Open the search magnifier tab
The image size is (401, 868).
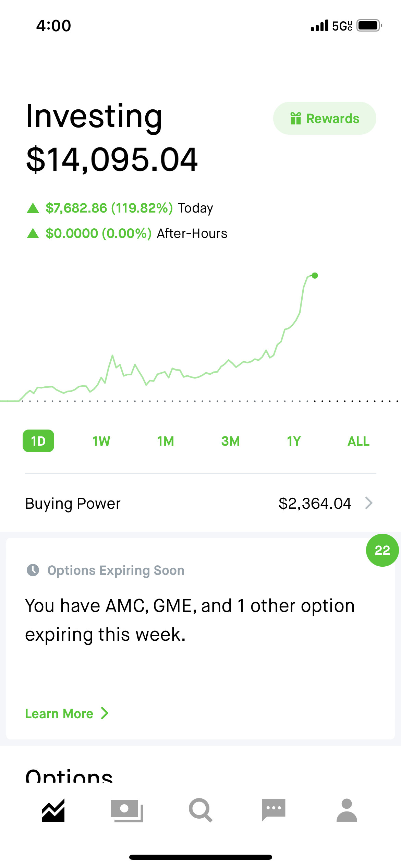coord(200,810)
